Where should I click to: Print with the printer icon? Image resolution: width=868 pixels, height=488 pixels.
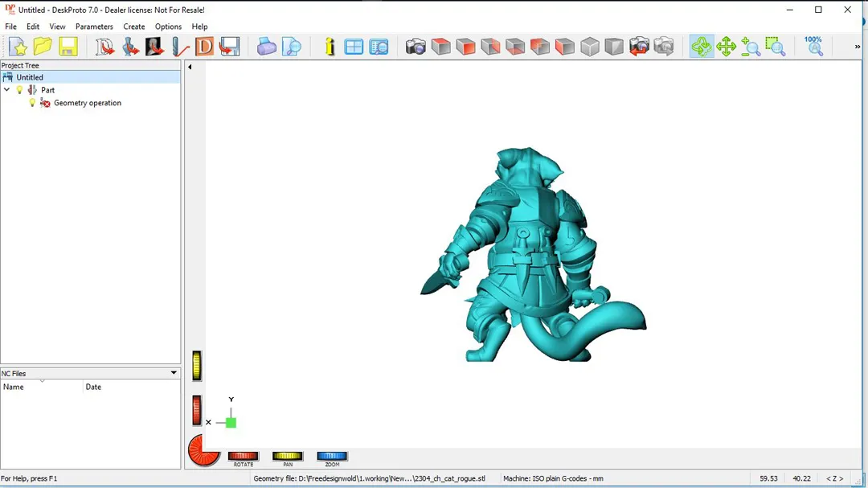266,47
